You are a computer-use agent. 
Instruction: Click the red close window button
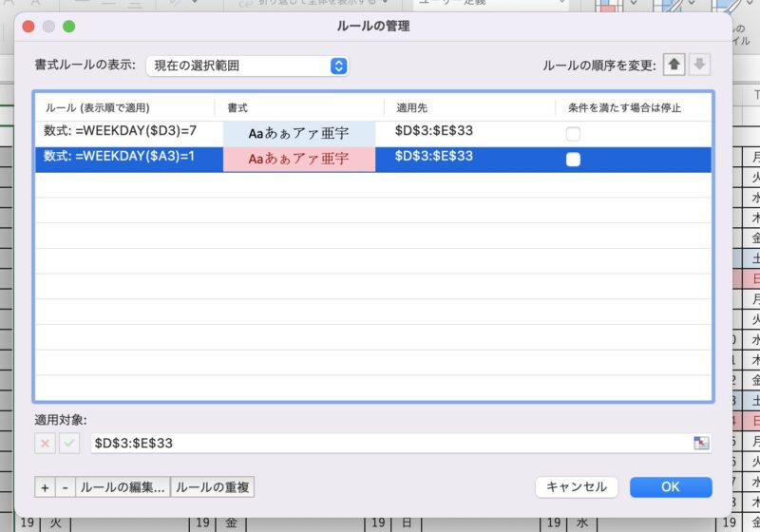click(x=28, y=27)
